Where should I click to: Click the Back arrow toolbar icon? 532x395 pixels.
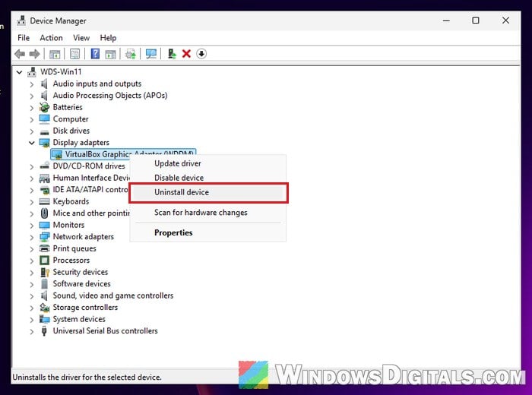pyautogui.click(x=20, y=54)
